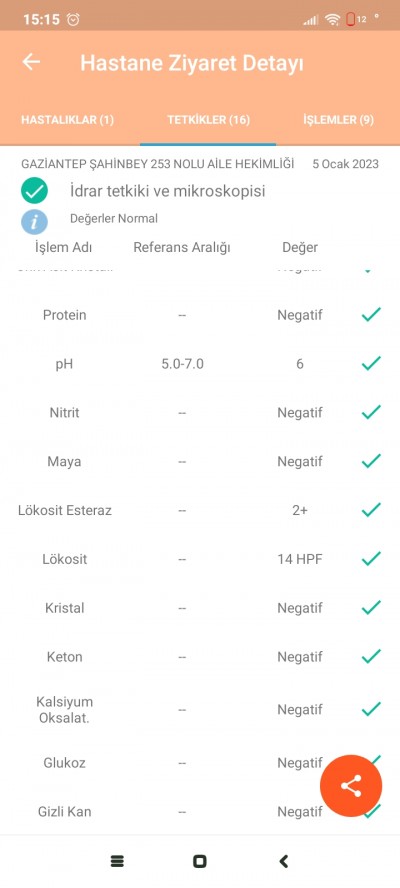Tap the Android back navigation icon
This screenshot has width=400, height=888.
click(x=284, y=861)
